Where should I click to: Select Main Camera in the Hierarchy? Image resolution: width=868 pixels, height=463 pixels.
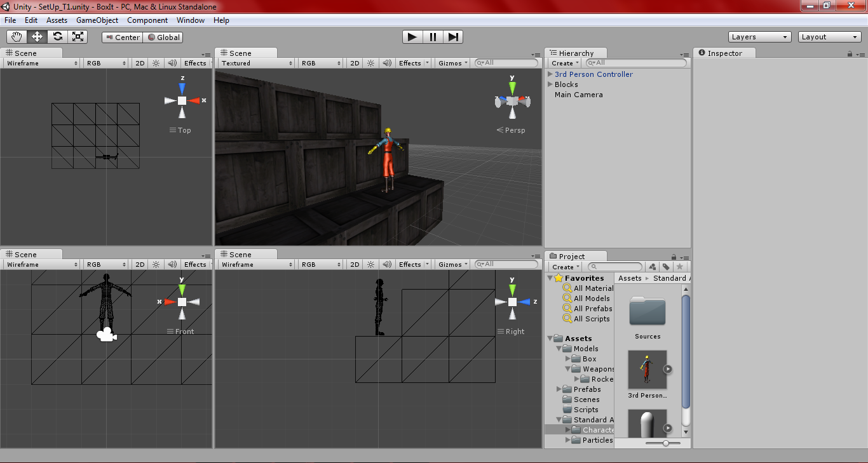[x=578, y=95]
